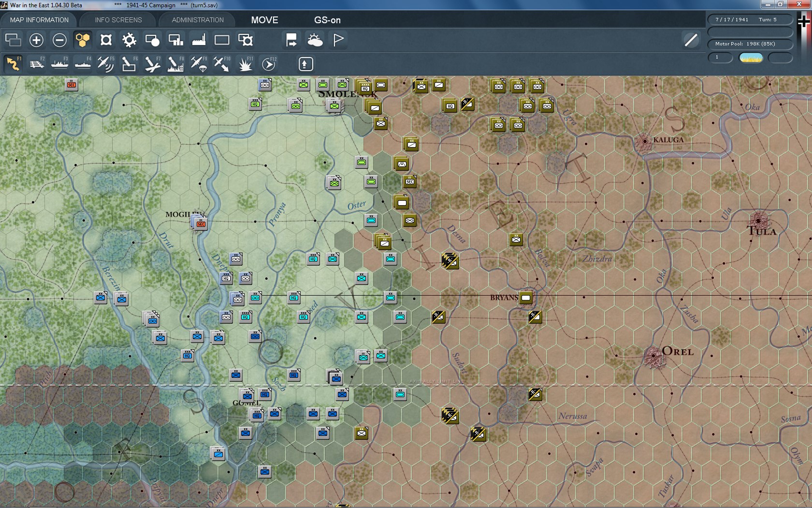Choose Naval Transport mode (F3)
812x508 pixels.
click(59, 64)
